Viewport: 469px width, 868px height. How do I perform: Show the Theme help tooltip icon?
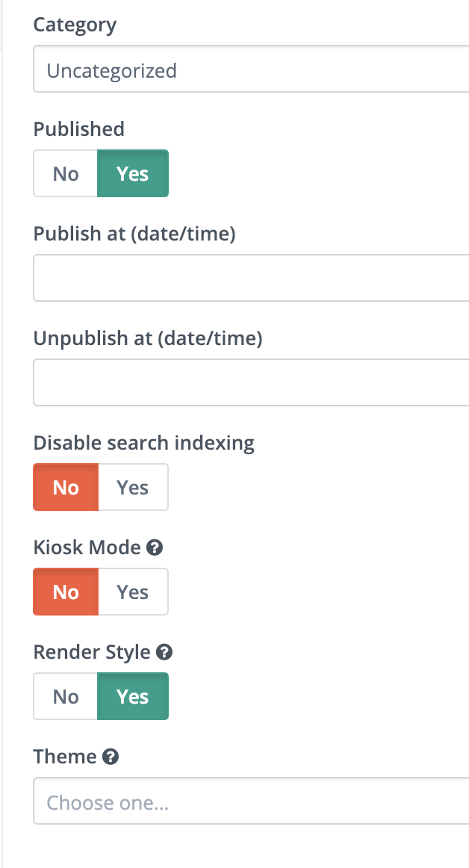pos(111,757)
